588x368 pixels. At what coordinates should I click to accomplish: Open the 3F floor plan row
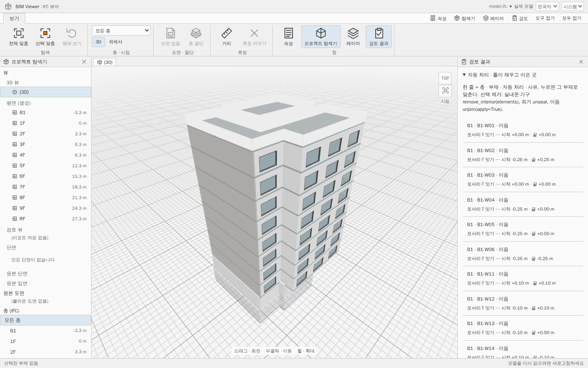45,144
